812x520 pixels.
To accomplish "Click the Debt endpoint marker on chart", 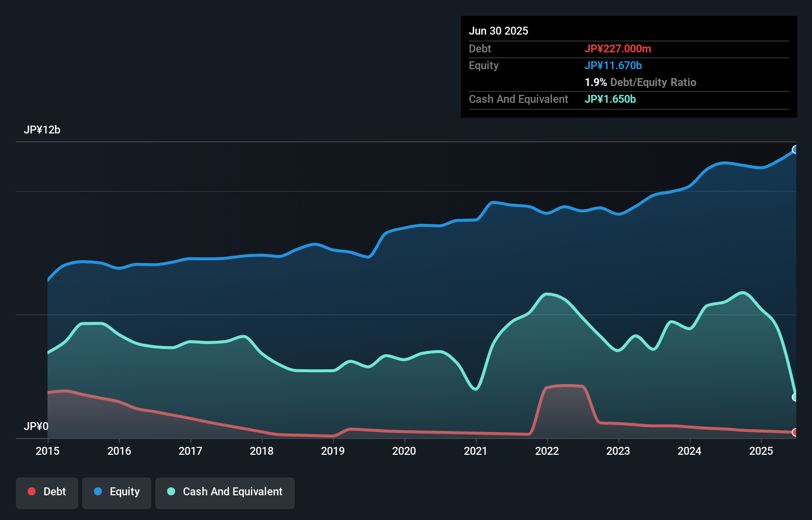I will point(795,433).
